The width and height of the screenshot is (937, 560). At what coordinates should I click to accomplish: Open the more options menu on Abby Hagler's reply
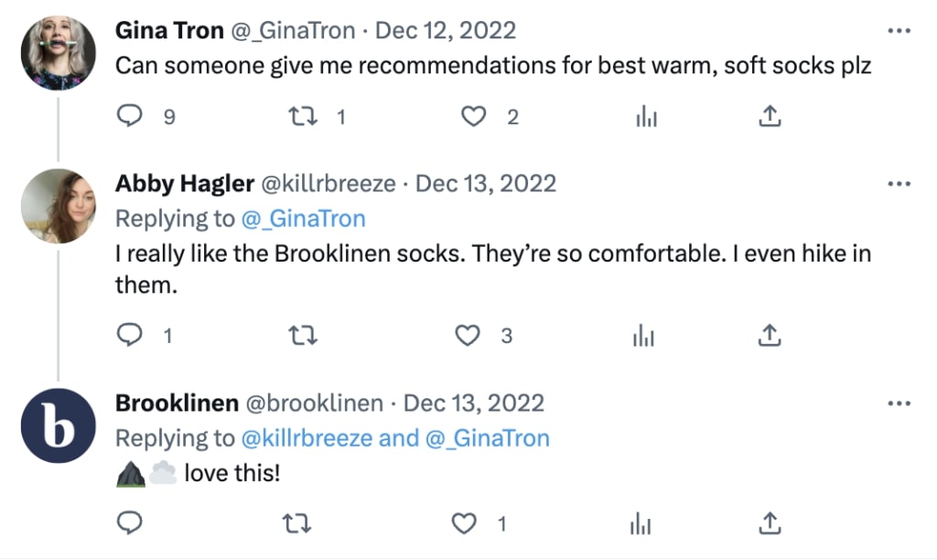click(898, 183)
